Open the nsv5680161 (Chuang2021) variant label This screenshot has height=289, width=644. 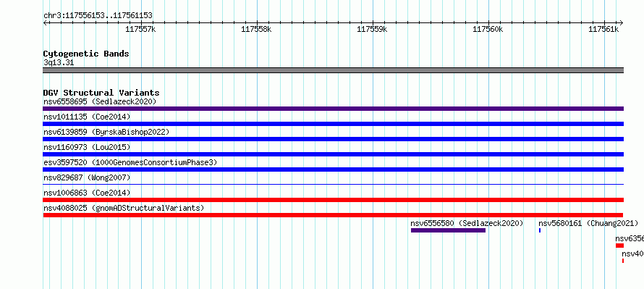tap(588, 223)
